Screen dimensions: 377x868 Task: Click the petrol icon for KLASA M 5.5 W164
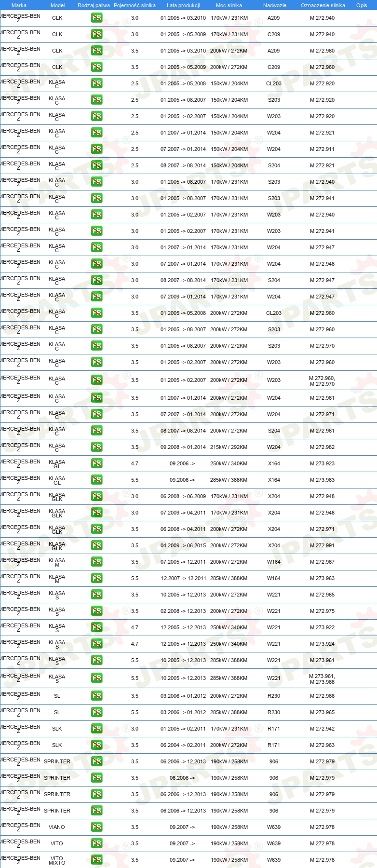(96, 579)
